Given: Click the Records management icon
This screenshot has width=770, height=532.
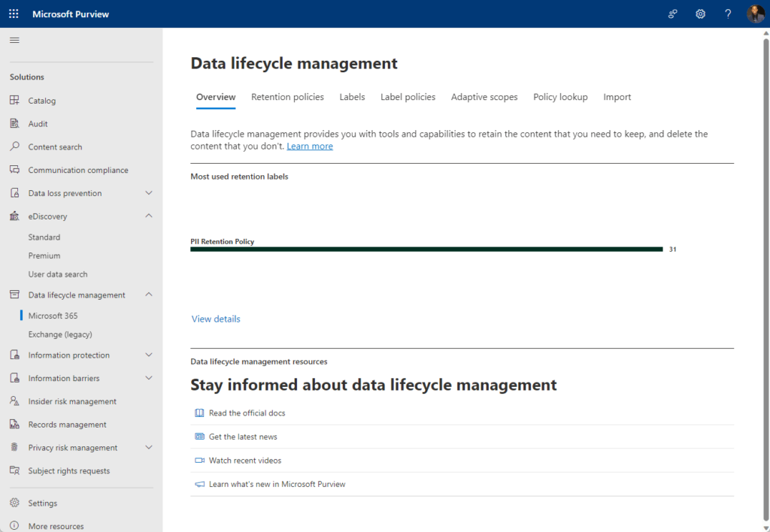Looking at the screenshot, I should pos(15,424).
